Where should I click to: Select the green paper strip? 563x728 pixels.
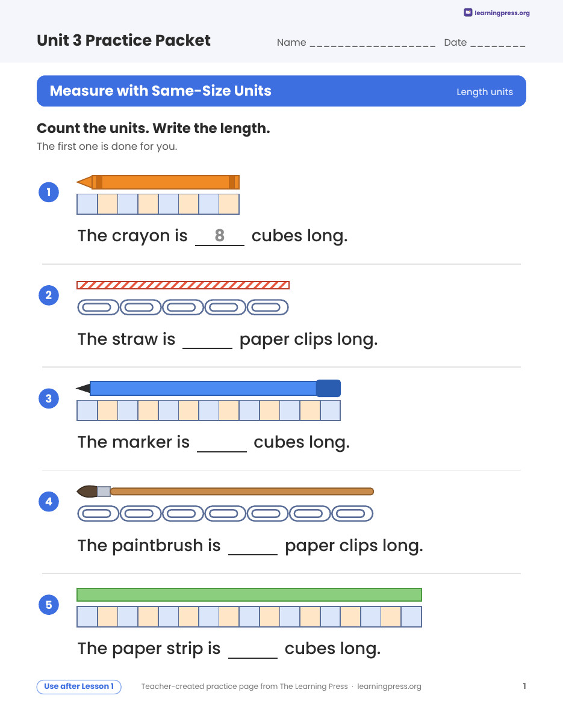249,595
